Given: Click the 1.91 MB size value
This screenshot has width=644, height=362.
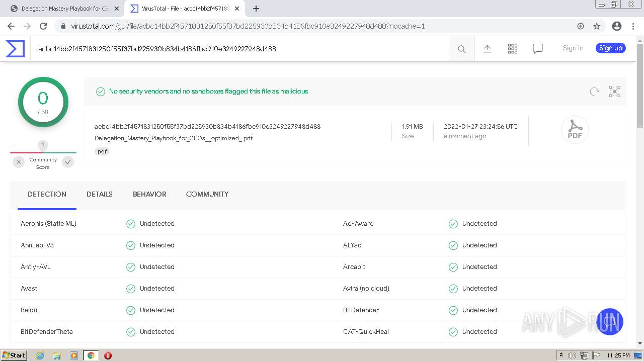Looking at the screenshot, I should (x=412, y=127).
